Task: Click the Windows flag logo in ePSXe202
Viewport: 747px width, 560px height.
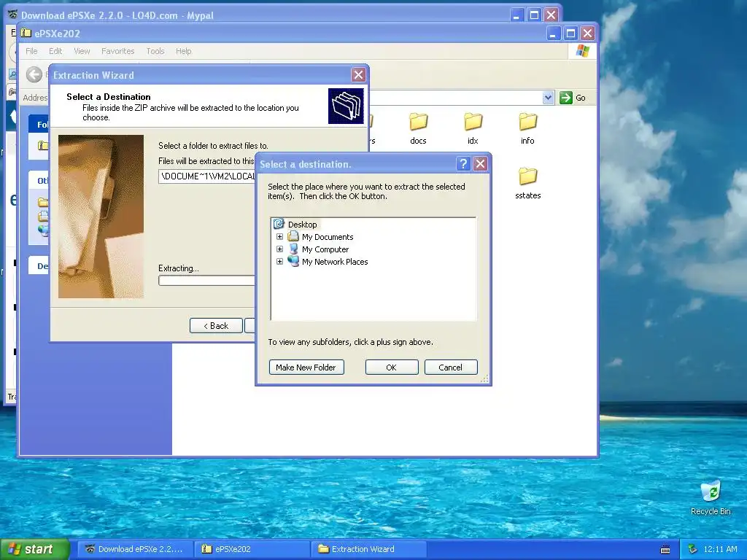Action: 582,51
